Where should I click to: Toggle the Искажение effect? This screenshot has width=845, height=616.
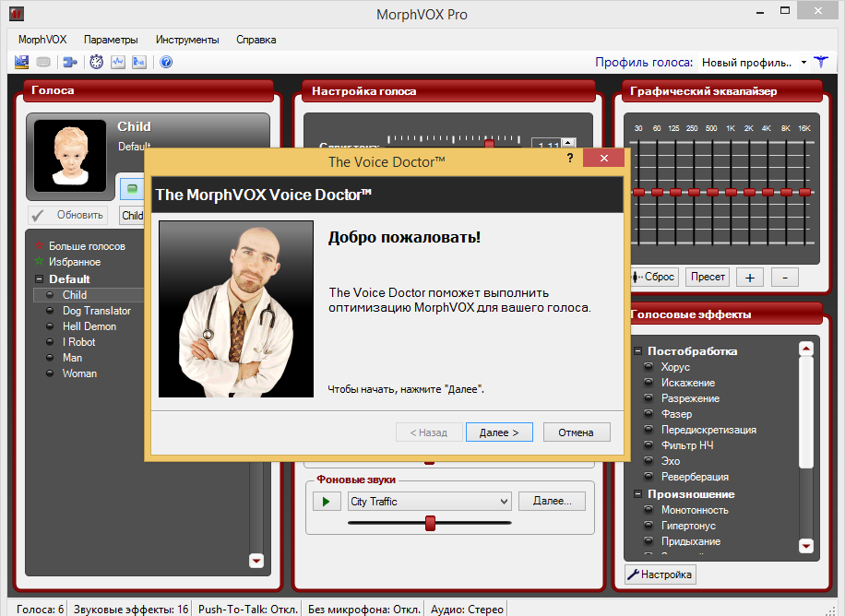[x=649, y=383]
